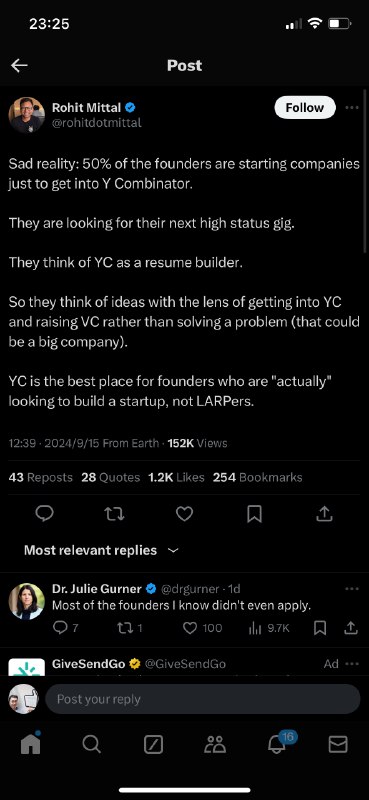Screen dimensions: 369x800
Task: Share the main post
Action: (324, 514)
